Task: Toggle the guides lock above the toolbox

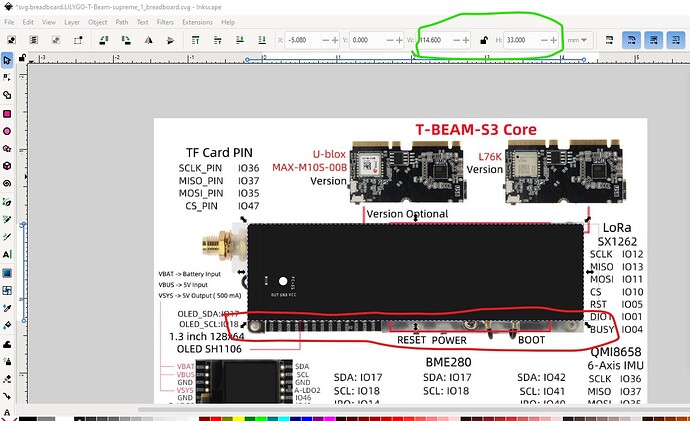Action: pyautogui.click(x=22, y=58)
